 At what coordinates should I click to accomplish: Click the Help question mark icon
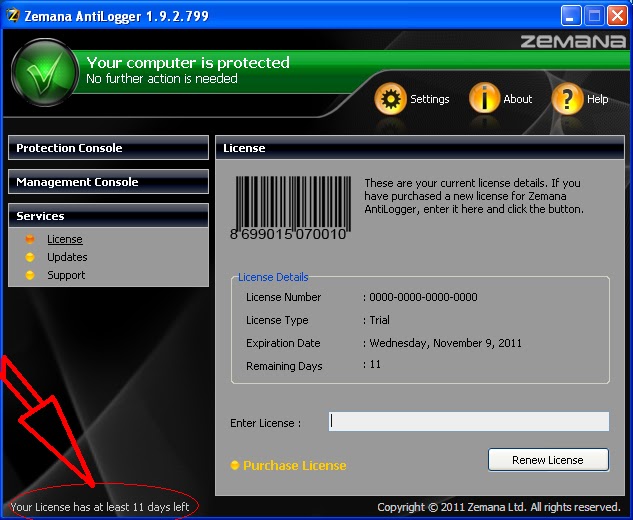(567, 99)
